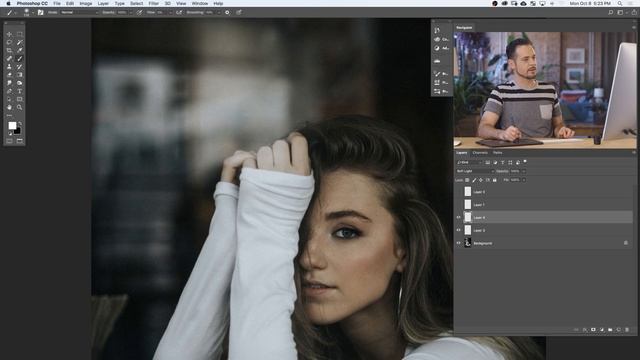Select the Gradient tool
This screenshot has width=640, height=360.
tap(20, 75)
